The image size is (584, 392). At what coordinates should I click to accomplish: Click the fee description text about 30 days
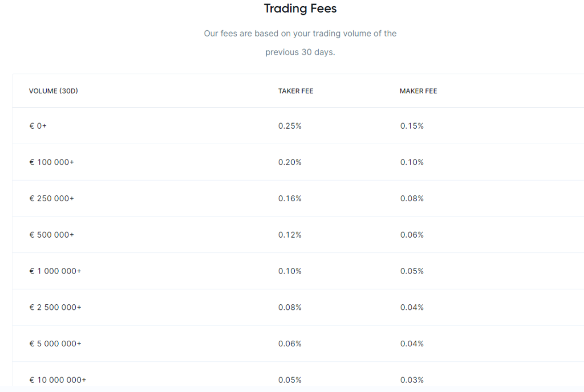coord(300,43)
